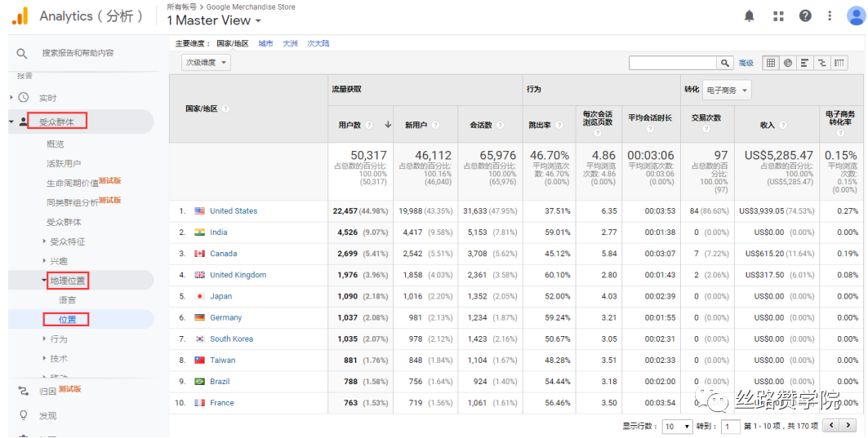Open the 1 Master View selector dropdown
This screenshot has width=868, height=438.
click(x=214, y=20)
